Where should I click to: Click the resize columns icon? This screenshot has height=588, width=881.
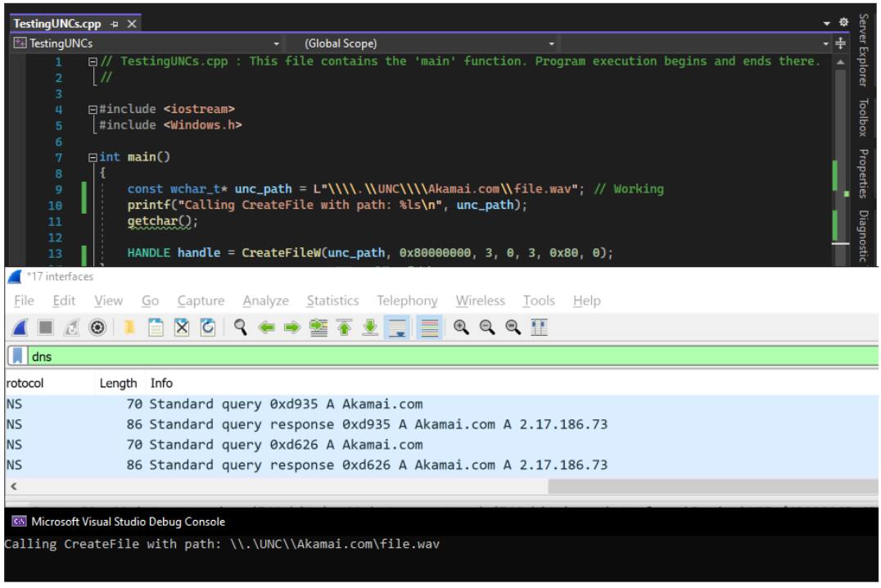pos(540,328)
